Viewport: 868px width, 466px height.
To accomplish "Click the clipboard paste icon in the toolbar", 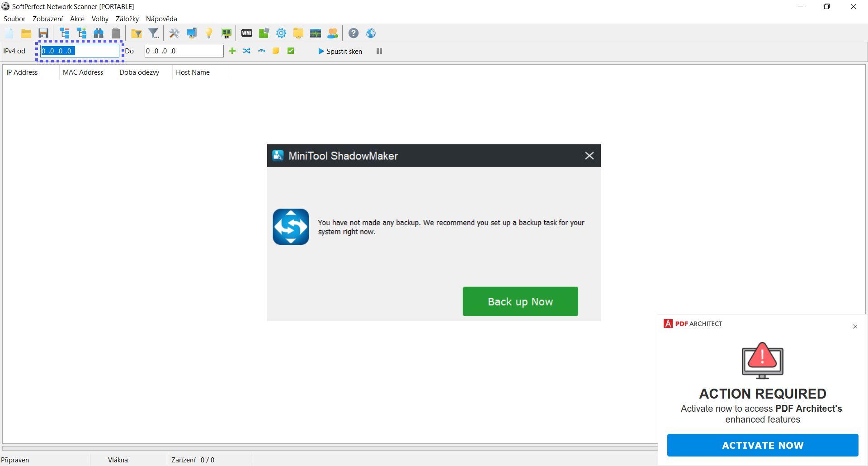I will [116, 33].
